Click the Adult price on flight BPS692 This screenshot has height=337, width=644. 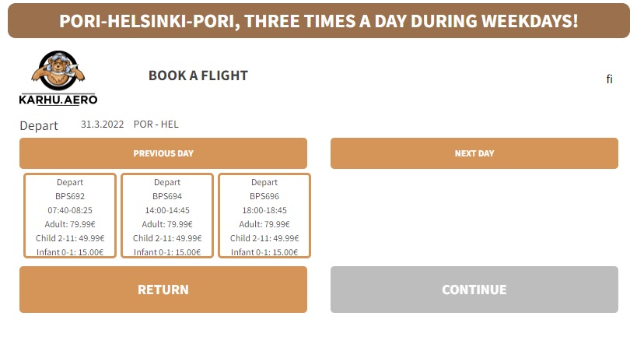pyautogui.click(x=70, y=224)
